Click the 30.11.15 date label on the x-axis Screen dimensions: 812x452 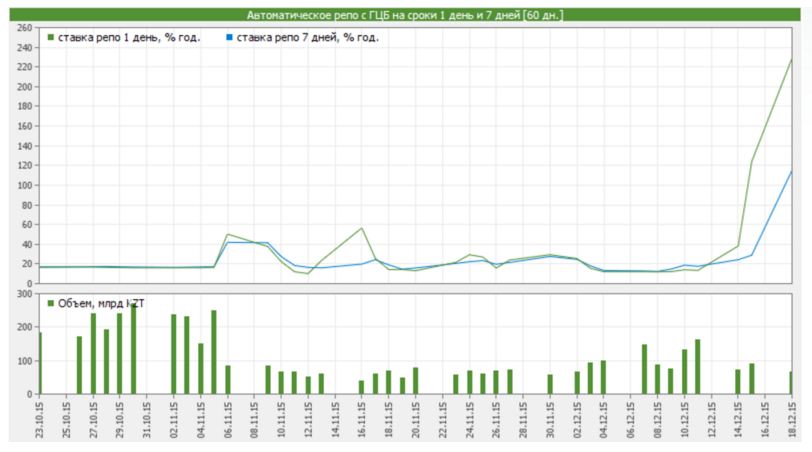pos(550,422)
